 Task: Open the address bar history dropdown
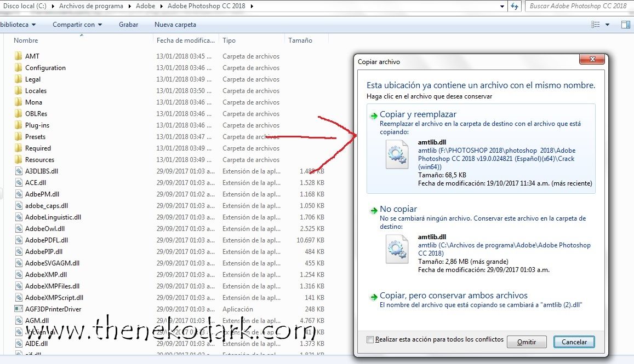pyautogui.click(x=502, y=6)
